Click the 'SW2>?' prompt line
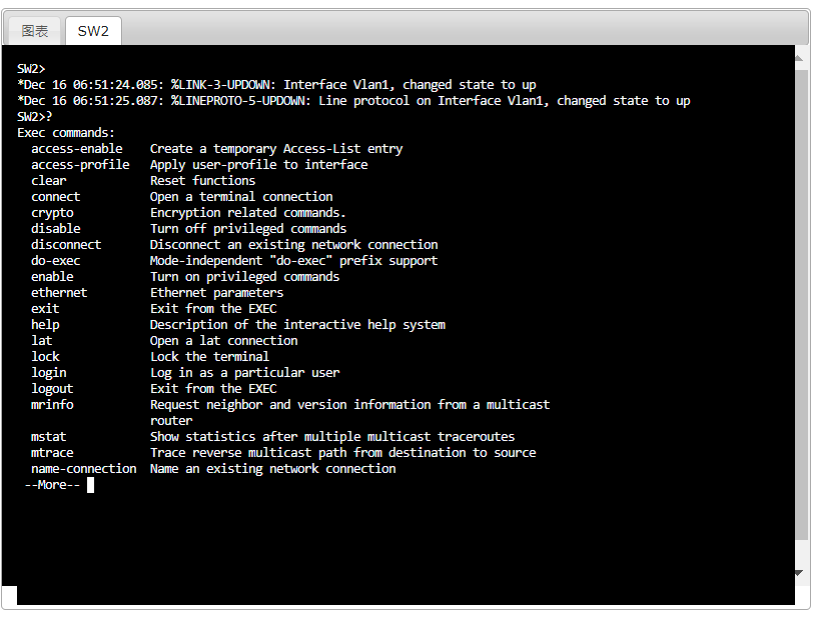 [35, 117]
